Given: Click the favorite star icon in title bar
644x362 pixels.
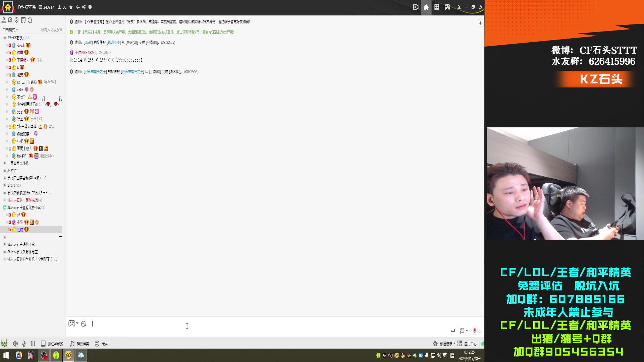Looking at the screenshot, I should [71, 7].
